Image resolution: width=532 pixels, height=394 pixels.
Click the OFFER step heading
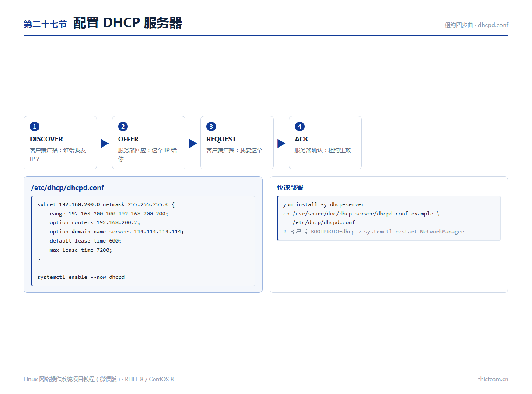[x=128, y=139]
